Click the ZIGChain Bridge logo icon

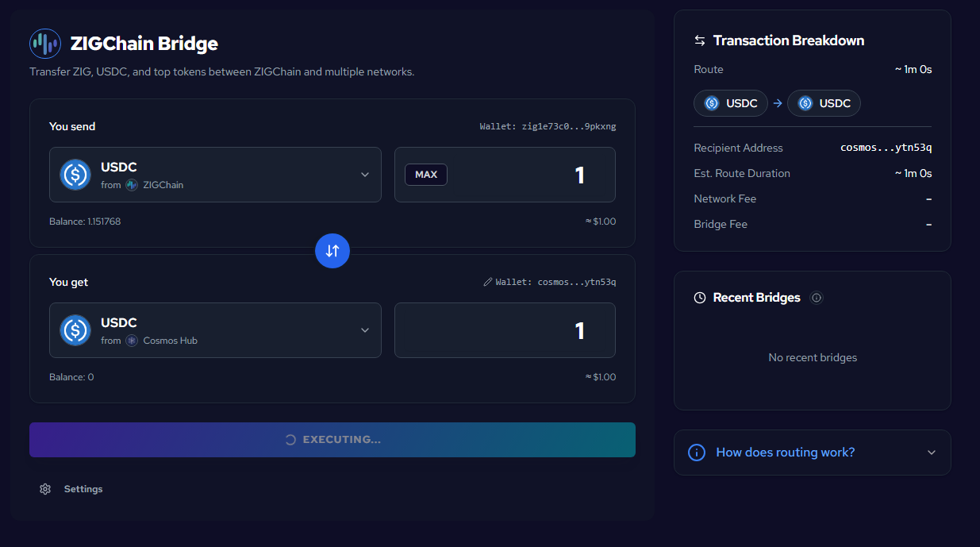(45, 44)
